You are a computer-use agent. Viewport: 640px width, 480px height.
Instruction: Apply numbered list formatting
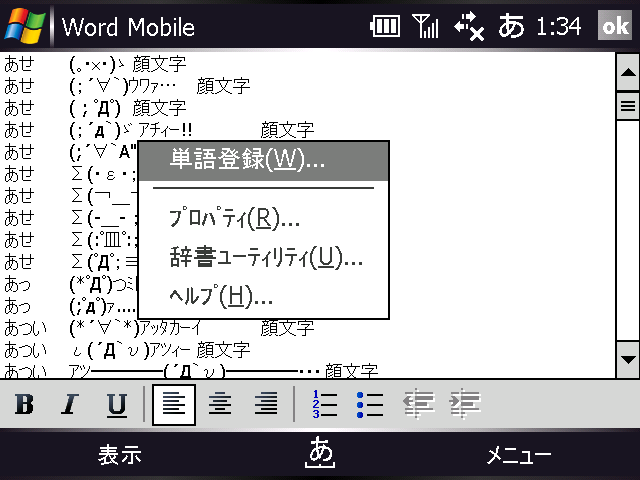click(325, 404)
